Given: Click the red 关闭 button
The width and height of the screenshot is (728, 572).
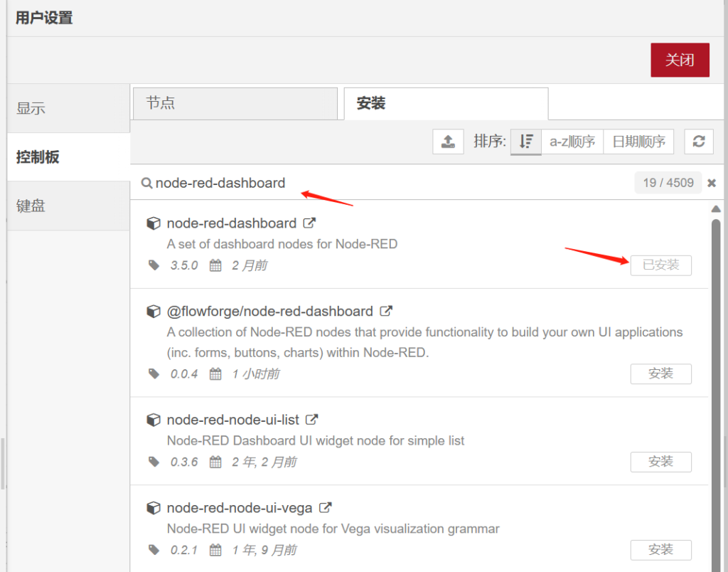Looking at the screenshot, I should 680,60.
